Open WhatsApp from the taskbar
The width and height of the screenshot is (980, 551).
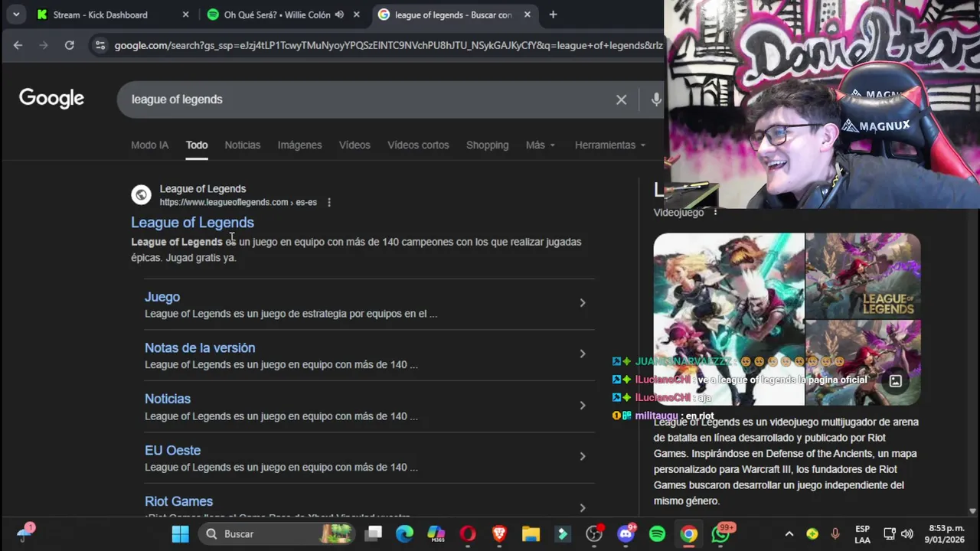coord(721,533)
